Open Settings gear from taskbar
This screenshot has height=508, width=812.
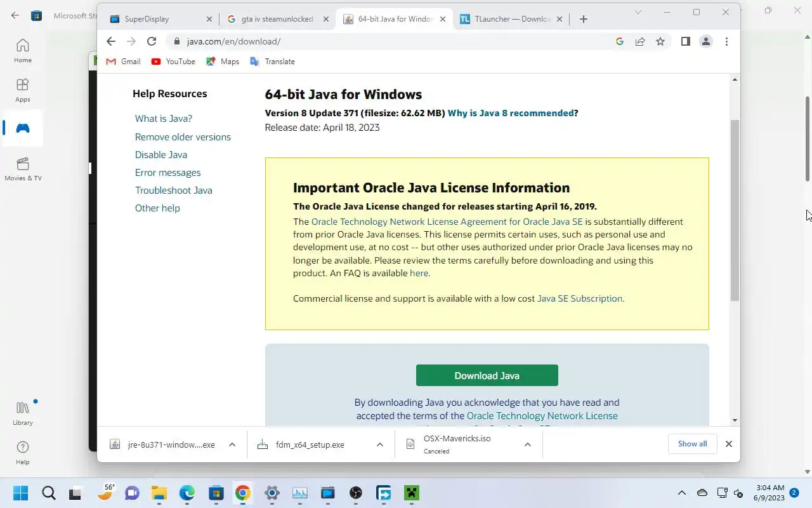pyautogui.click(x=272, y=493)
